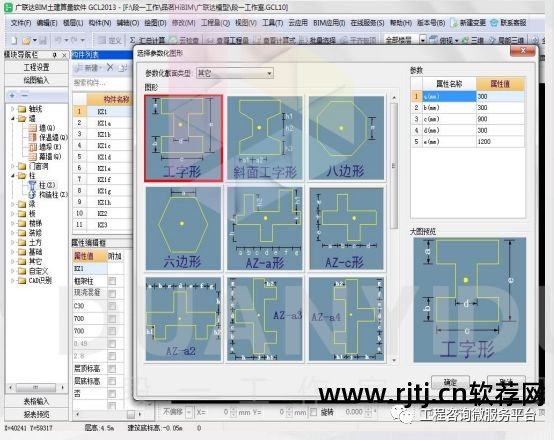Enable the 旋转 checkbox
554x440 pixels.
tap(313, 412)
